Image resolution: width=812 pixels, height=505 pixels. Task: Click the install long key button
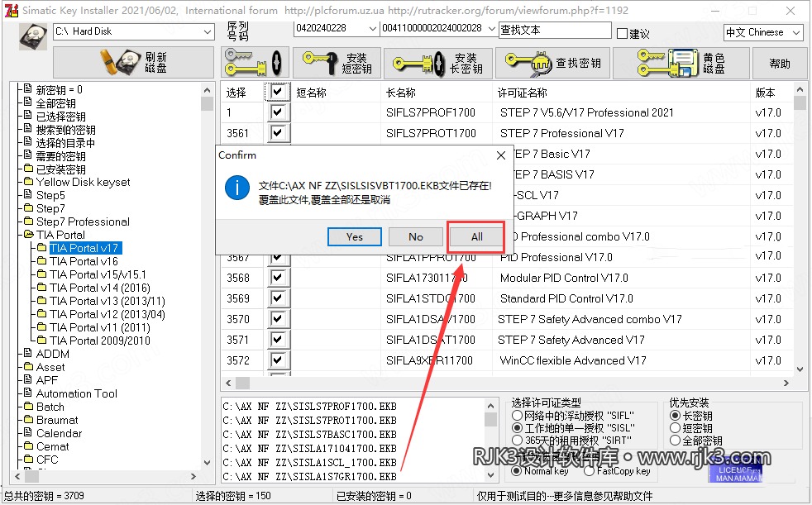click(437, 63)
